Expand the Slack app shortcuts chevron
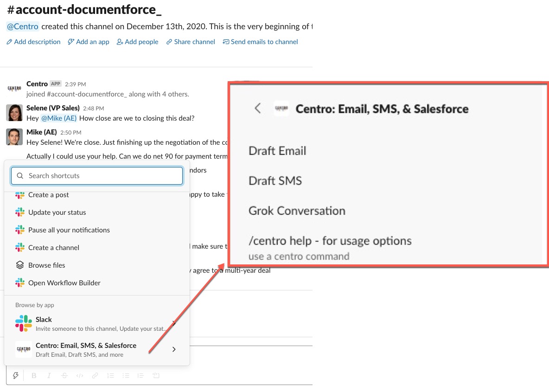The image size is (549, 392). (x=174, y=323)
